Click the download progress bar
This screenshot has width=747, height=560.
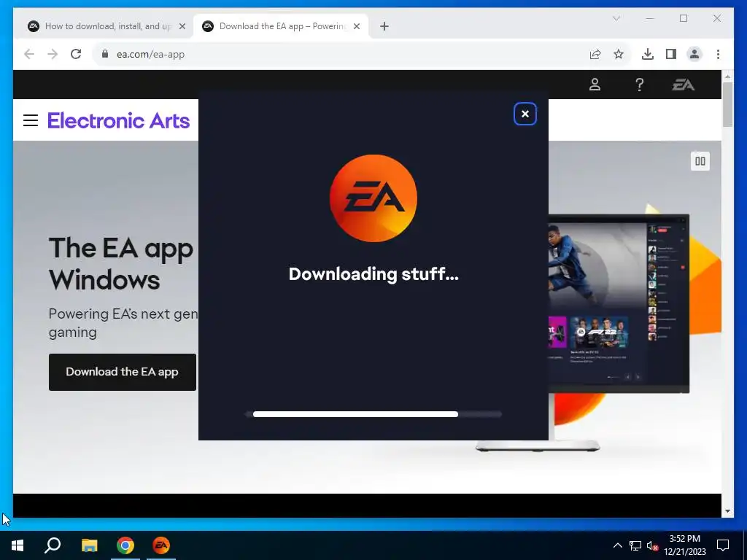373,414
